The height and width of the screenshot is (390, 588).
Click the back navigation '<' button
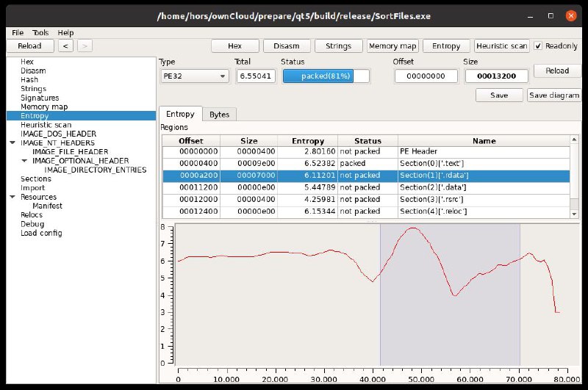coord(65,46)
